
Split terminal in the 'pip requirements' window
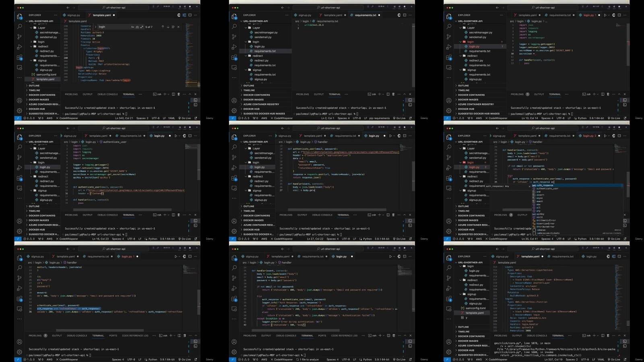pyautogui.click(x=388, y=94)
